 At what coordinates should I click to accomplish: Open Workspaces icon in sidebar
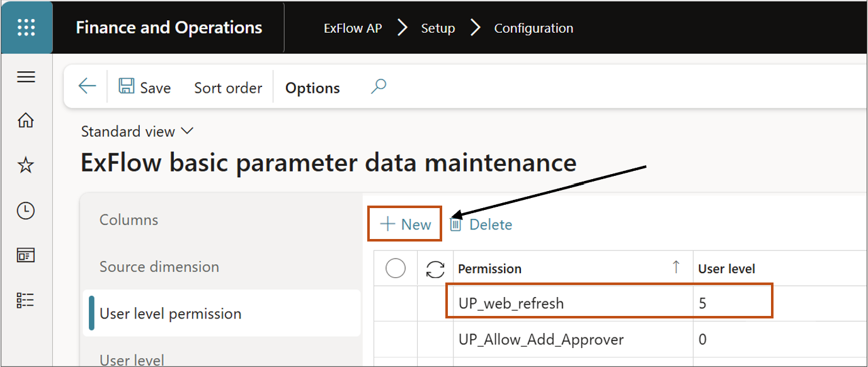(x=26, y=255)
